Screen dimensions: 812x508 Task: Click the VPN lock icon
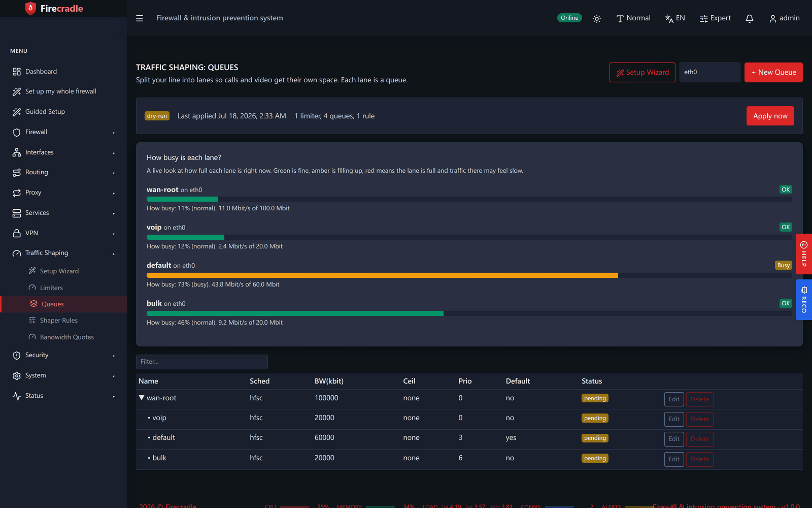pyautogui.click(x=17, y=233)
